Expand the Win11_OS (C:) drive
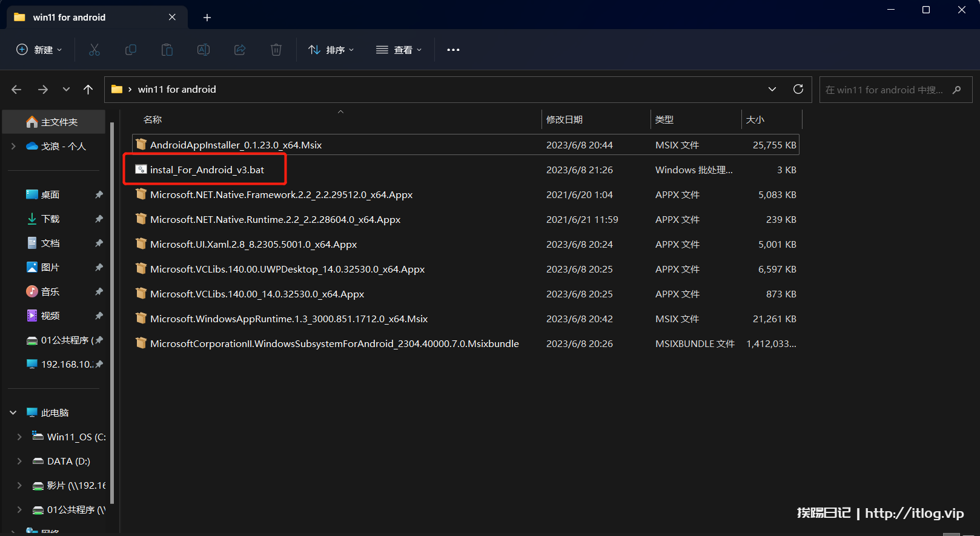980x536 pixels. point(19,437)
